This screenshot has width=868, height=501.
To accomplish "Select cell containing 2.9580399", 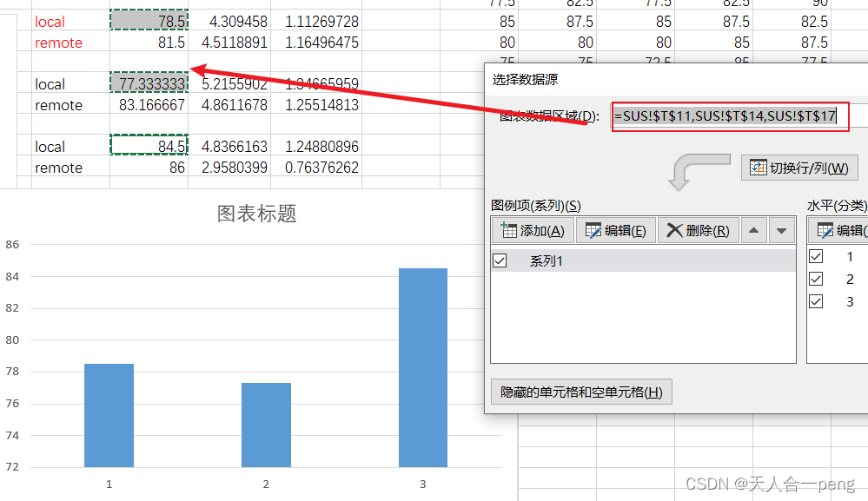I will pyautogui.click(x=229, y=168).
